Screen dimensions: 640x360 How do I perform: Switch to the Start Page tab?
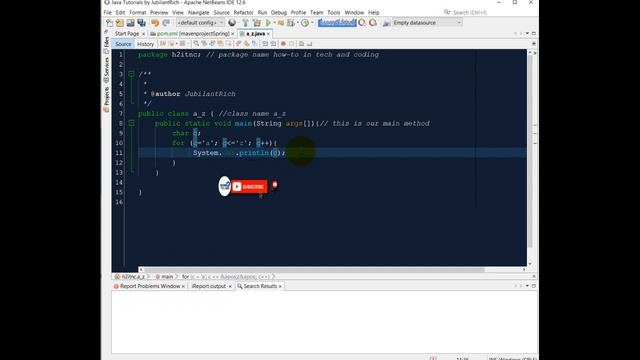point(127,33)
